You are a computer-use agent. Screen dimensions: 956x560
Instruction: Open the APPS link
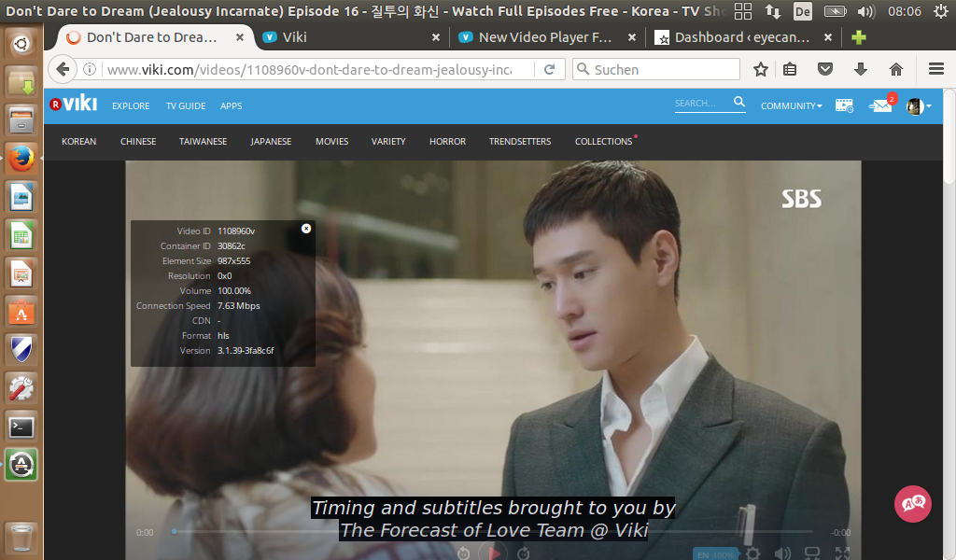(232, 106)
